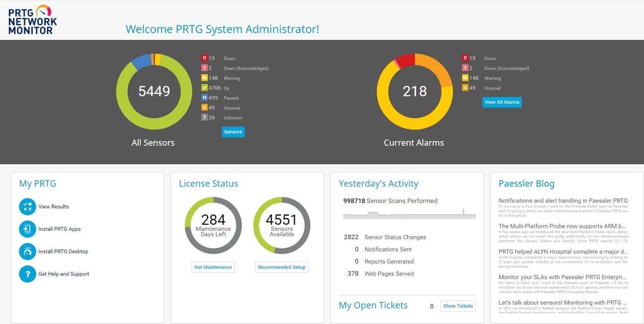
Task: Click the Recommended Setup button
Action: pos(281,267)
